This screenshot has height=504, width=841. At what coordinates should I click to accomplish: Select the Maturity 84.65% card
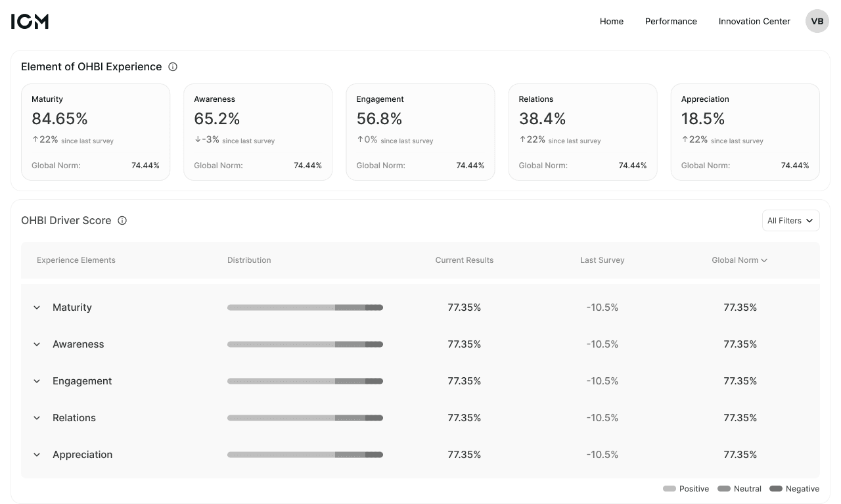coord(95,131)
